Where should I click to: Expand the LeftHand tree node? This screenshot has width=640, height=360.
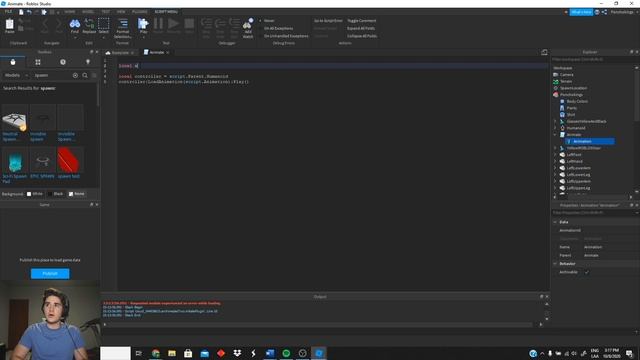pyautogui.click(x=555, y=161)
